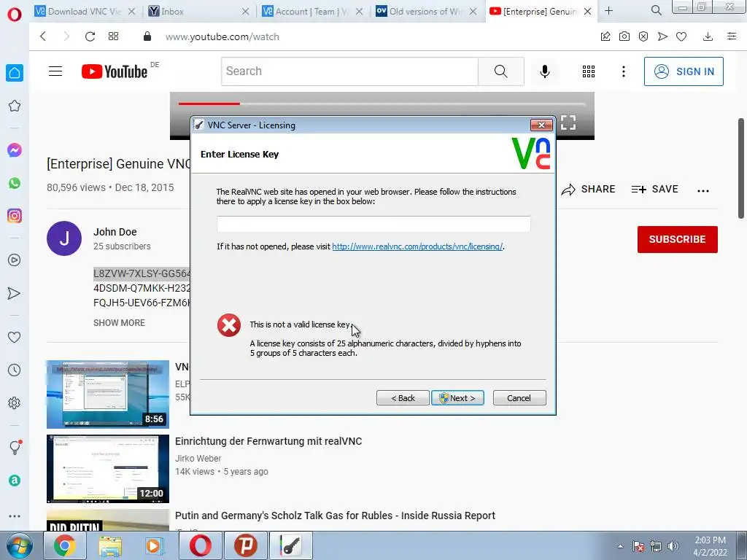747x560 pixels.
Task: Open YouTube apps grid icon
Action: point(589,71)
